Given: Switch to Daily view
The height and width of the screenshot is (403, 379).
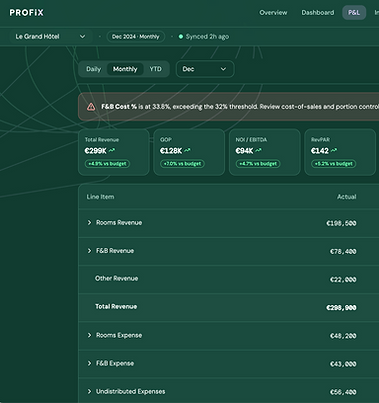Looking at the screenshot, I should [93, 69].
